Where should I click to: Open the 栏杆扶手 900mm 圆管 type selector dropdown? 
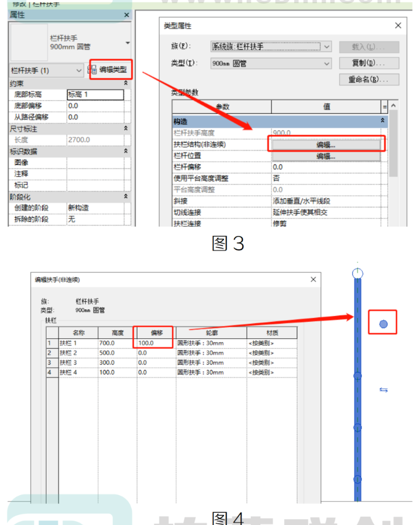point(128,43)
